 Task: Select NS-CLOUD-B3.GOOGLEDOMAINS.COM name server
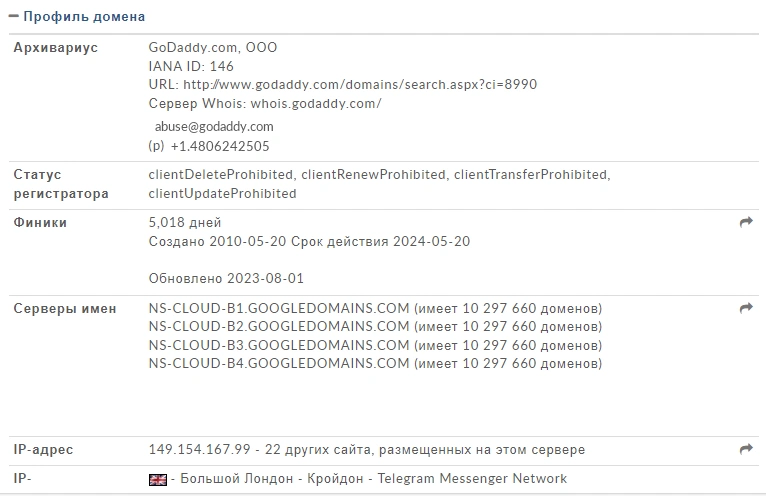tap(279, 345)
